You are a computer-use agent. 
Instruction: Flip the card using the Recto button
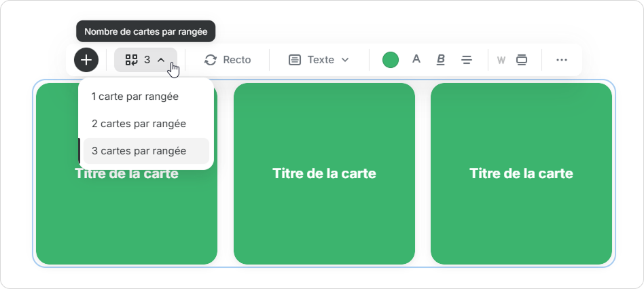[228, 60]
